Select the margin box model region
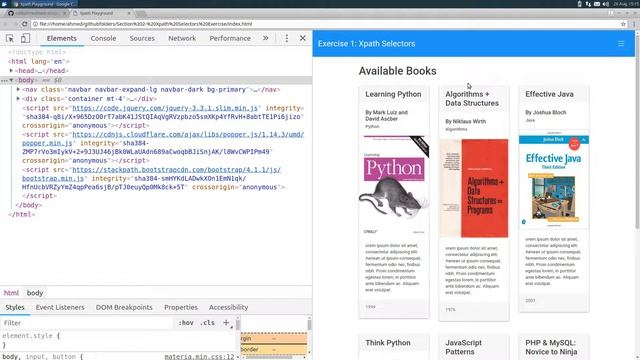 274,338
